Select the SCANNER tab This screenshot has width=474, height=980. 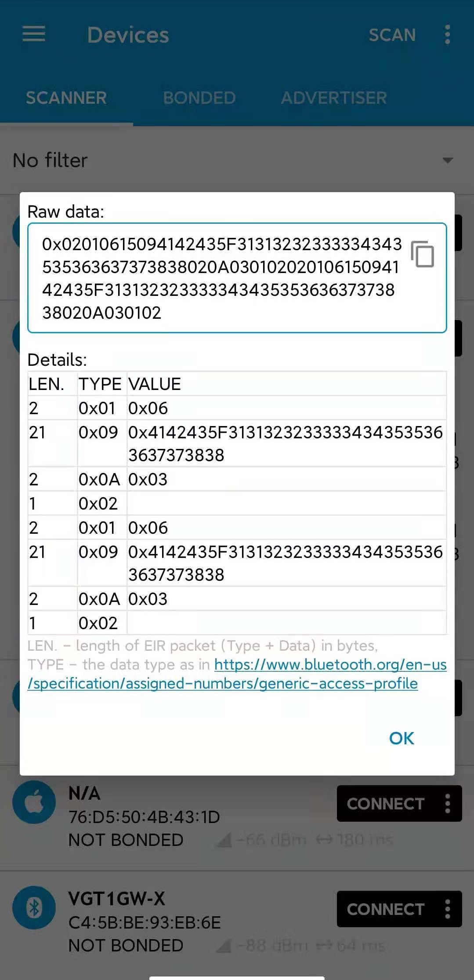pos(66,98)
